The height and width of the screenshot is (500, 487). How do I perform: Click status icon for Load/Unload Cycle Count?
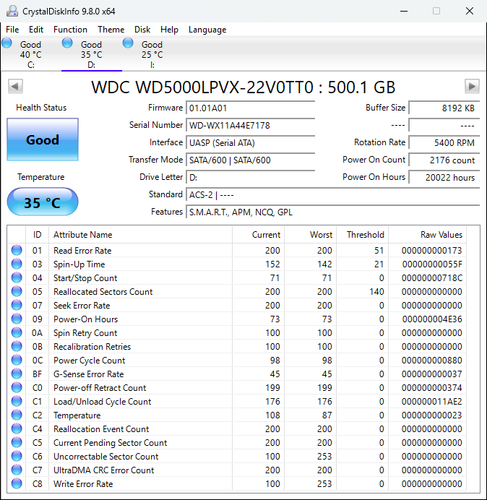point(17,401)
